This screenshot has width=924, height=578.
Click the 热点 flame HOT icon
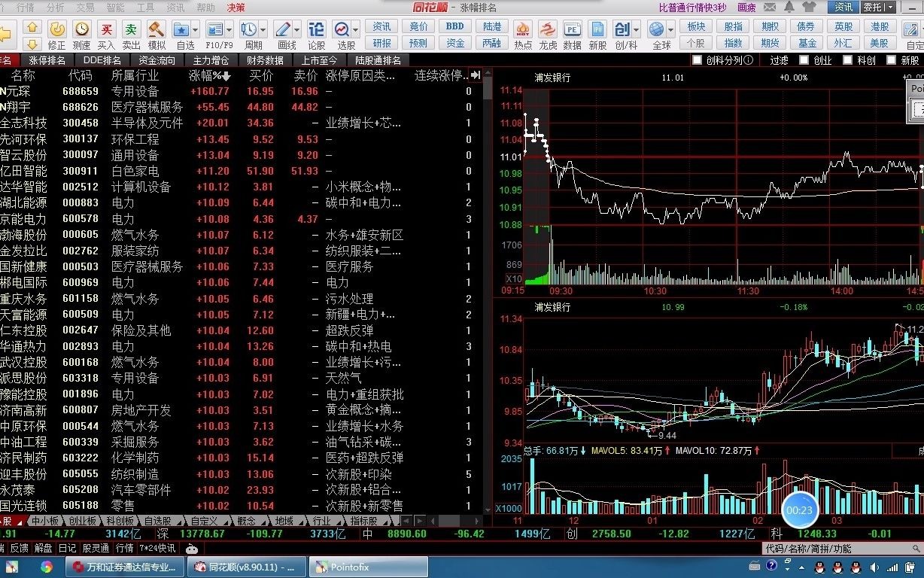pos(523,30)
